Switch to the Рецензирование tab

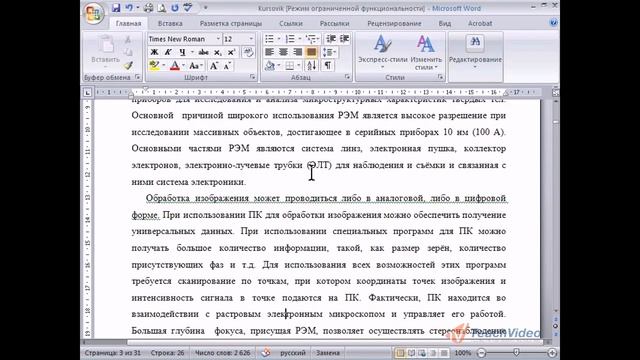click(394, 24)
